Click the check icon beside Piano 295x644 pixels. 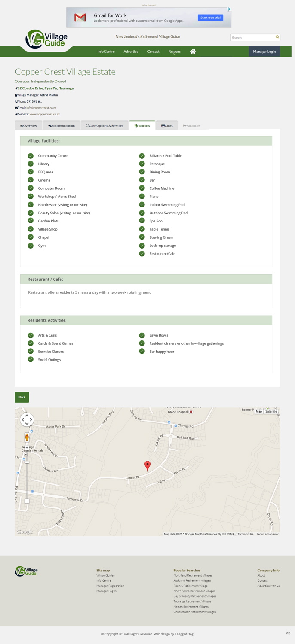pos(142,197)
